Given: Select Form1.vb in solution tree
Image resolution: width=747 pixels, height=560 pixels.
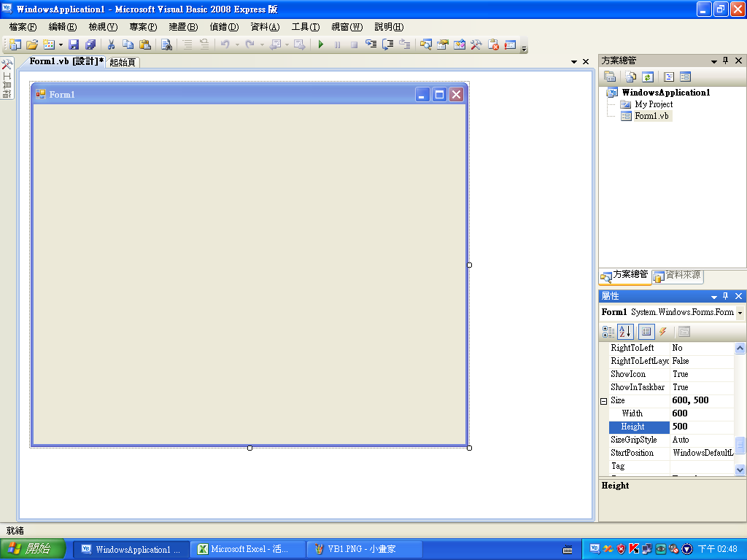Looking at the screenshot, I should pyautogui.click(x=651, y=116).
